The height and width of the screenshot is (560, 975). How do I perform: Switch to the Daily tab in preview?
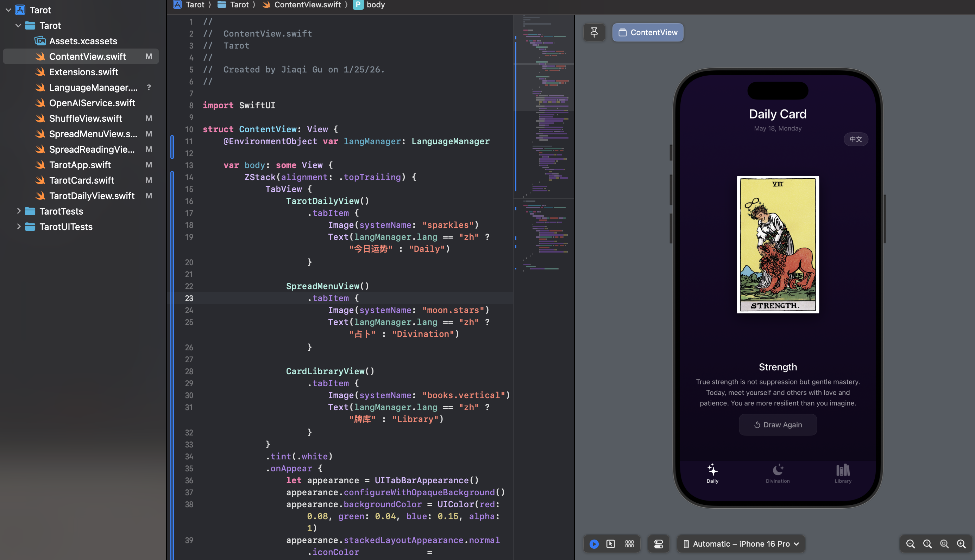[x=712, y=473]
